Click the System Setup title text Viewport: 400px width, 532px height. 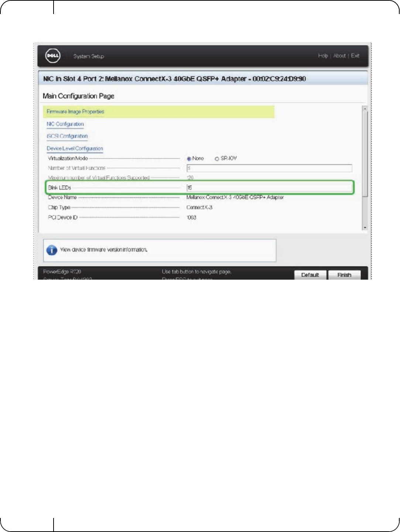tap(89, 56)
